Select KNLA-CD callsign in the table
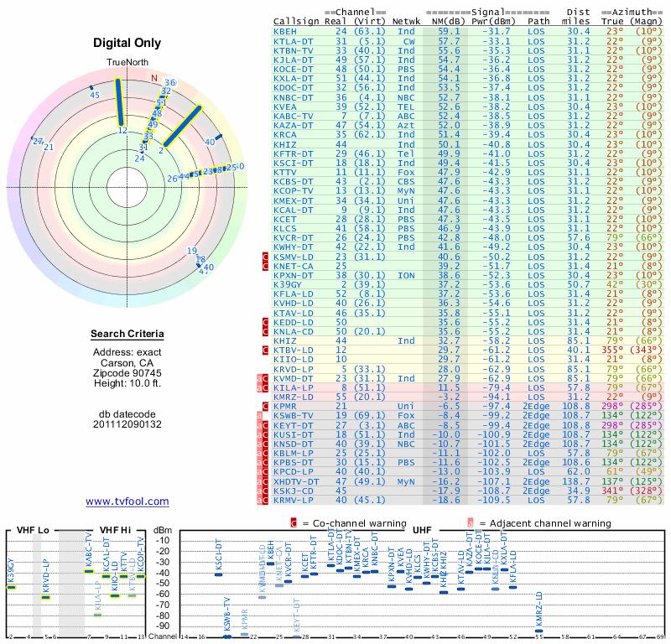The width and height of the screenshot is (671, 644). [x=293, y=331]
